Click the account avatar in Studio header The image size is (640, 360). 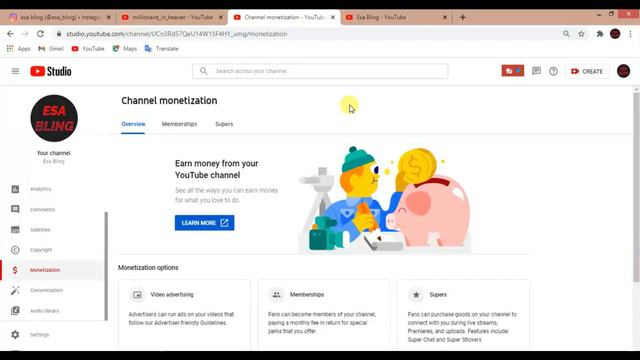click(x=623, y=71)
